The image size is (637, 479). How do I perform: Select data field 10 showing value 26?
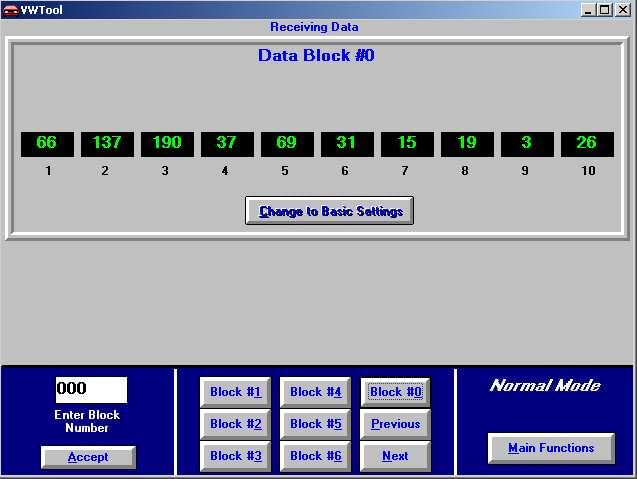pos(587,143)
